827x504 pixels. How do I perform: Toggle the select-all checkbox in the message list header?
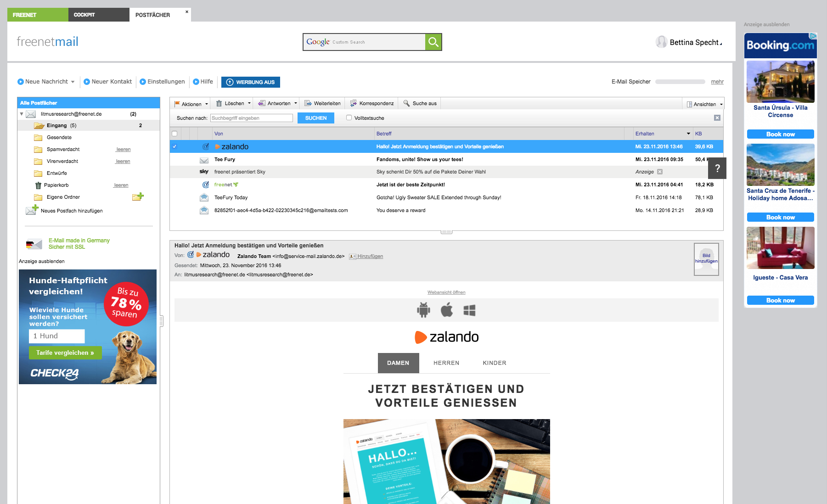[x=174, y=134]
